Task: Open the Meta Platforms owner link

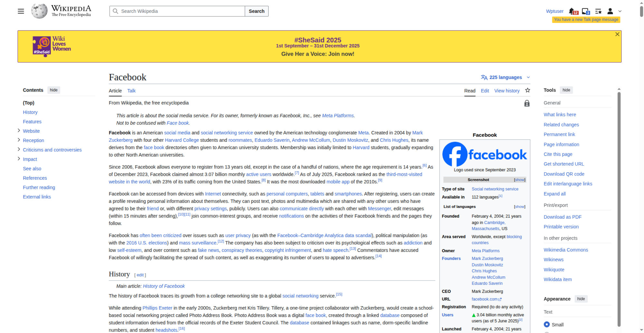Action: pos(486,251)
